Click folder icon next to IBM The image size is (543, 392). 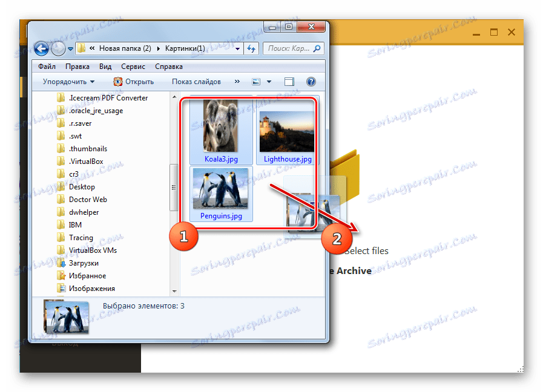pos(61,224)
